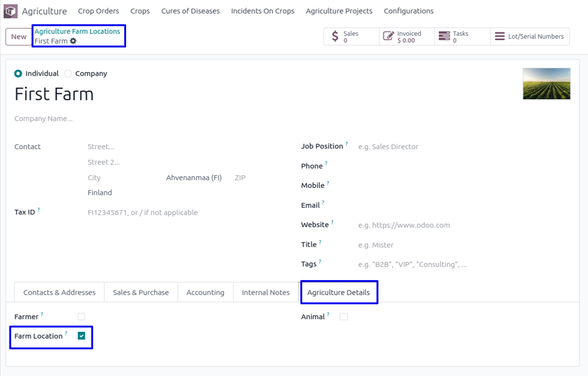The width and height of the screenshot is (588, 376).
Task: Change the Ahvenanmaa (FI) state dropdown
Action: point(194,178)
